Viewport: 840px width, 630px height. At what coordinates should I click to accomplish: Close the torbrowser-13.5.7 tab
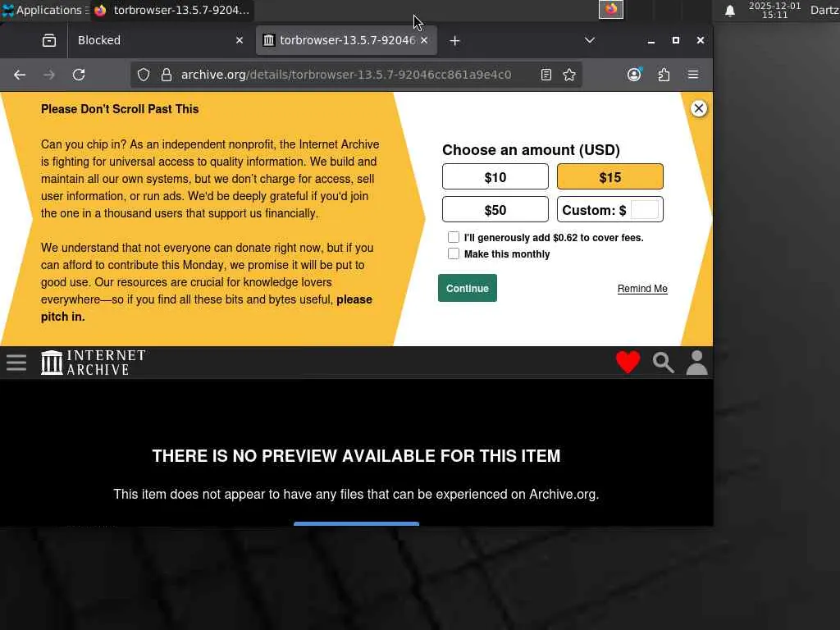tap(424, 41)
